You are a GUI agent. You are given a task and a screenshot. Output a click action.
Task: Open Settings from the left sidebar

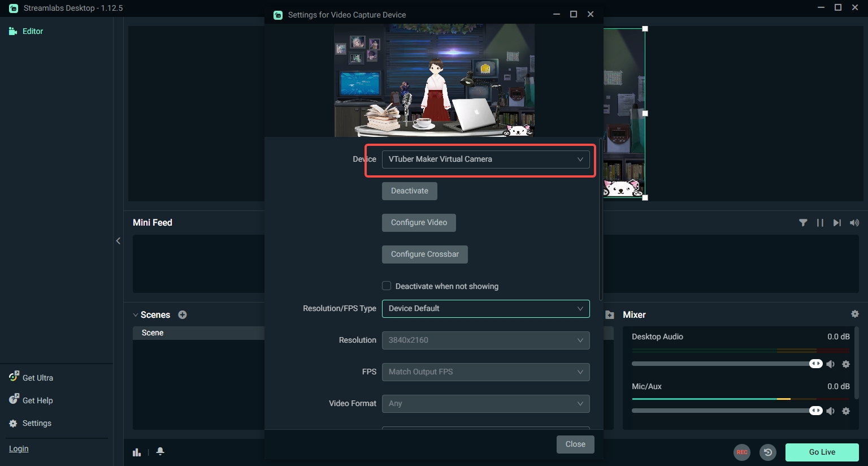pyautogui.click(x=36, y=423)
